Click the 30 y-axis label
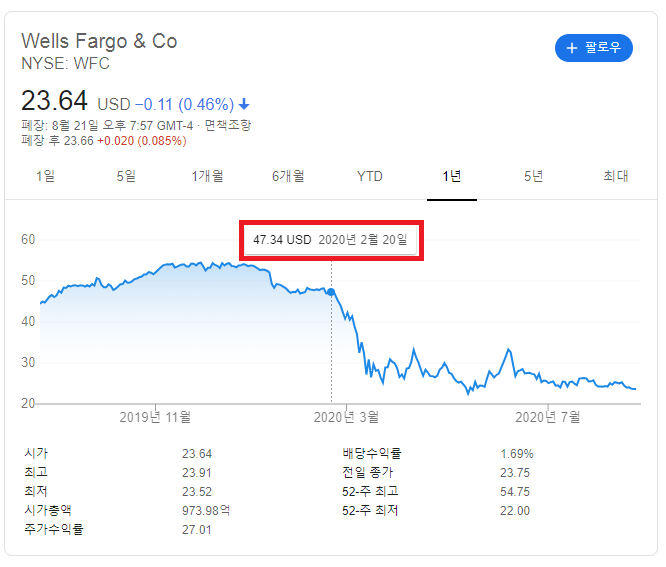Viewport: 666px width, 567px height. tap(28, 362)
